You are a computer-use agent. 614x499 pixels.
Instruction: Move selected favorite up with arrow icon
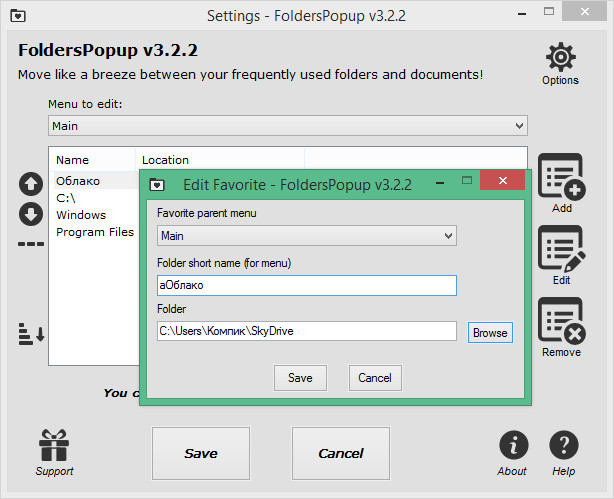pos(31,184)
